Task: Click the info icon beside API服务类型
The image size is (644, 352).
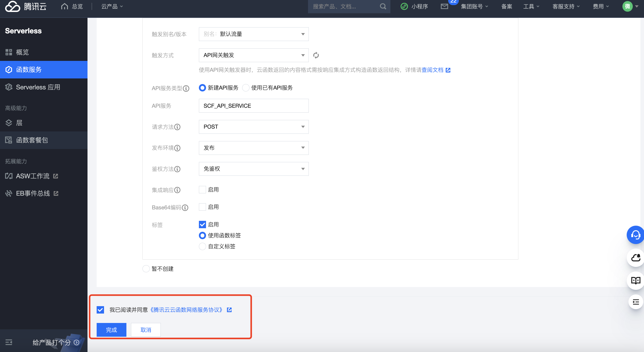Action: [x=186, y=88]
